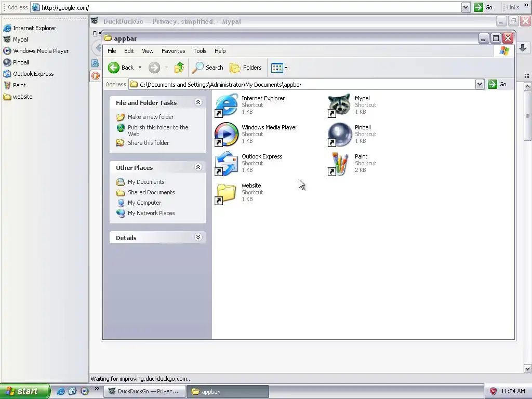Screen dimensions: 532x399
Task: Open the Back history dropdown arrow
Action: (140, 68)
